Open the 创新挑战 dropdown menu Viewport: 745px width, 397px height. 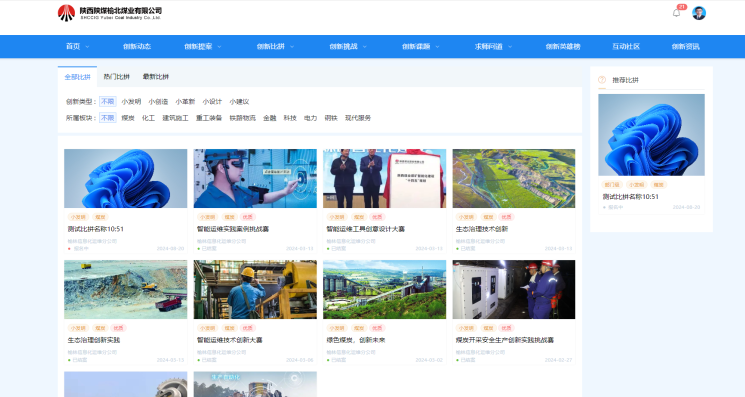[x=348, y=47]
